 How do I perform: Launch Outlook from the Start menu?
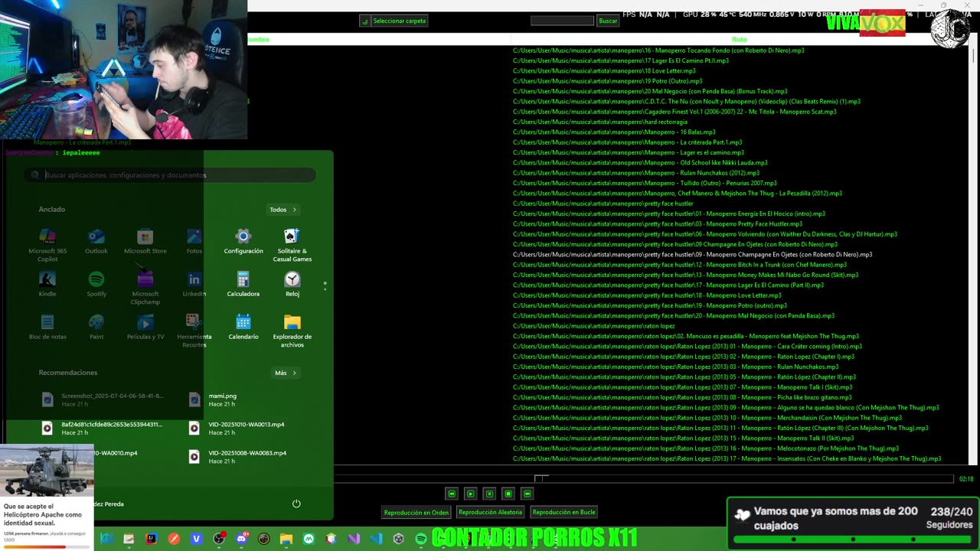(96, 241)
